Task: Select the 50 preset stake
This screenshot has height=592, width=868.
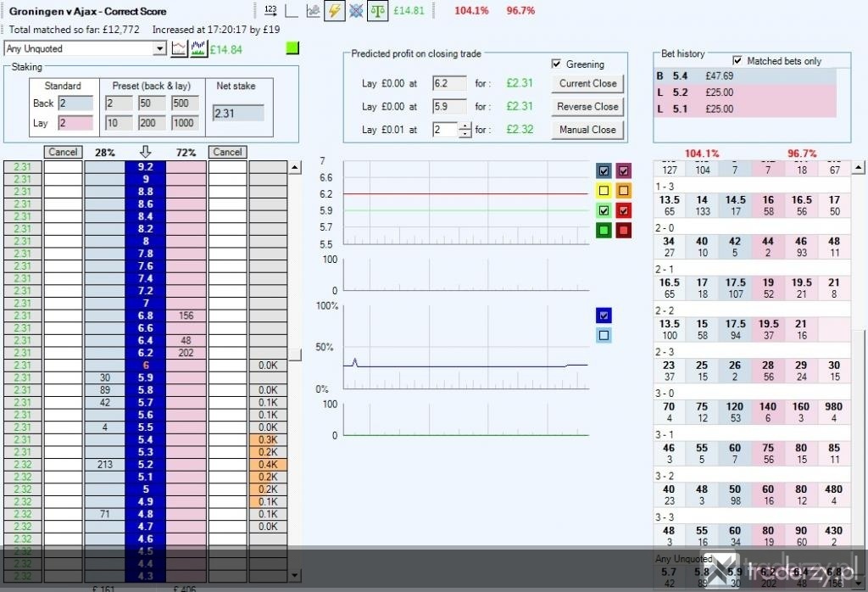Action: tap(152, 103)
